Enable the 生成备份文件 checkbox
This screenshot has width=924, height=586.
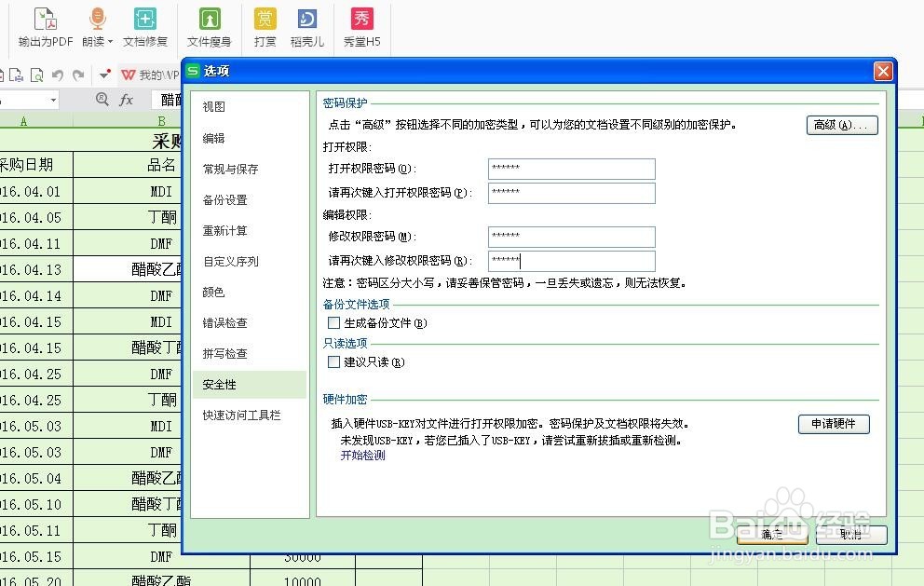pos(332,323)
